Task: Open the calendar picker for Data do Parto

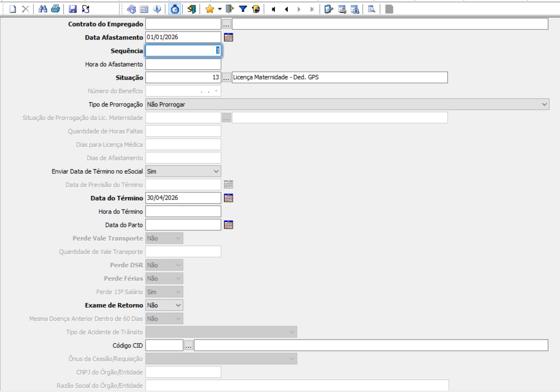Action: click(x=228, y=225)
